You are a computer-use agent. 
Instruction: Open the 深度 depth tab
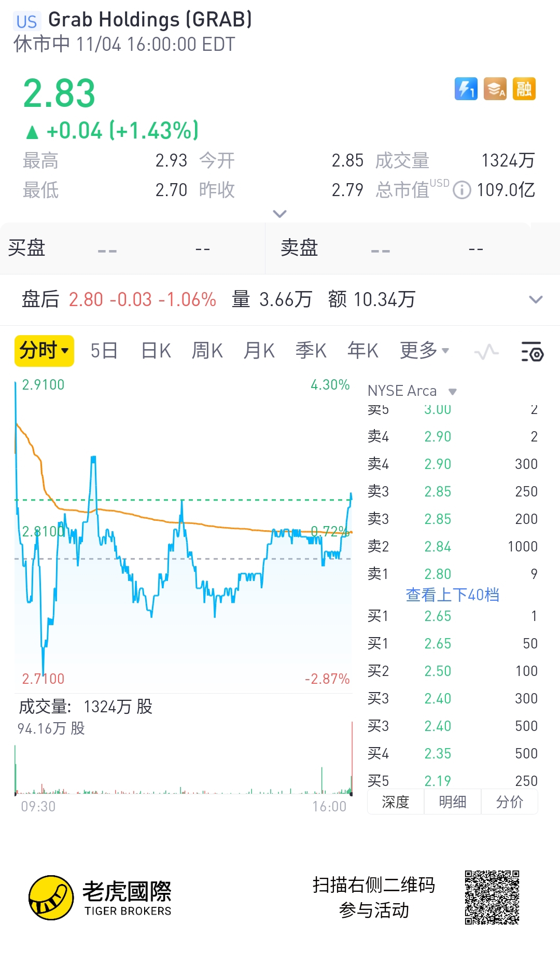396,802
